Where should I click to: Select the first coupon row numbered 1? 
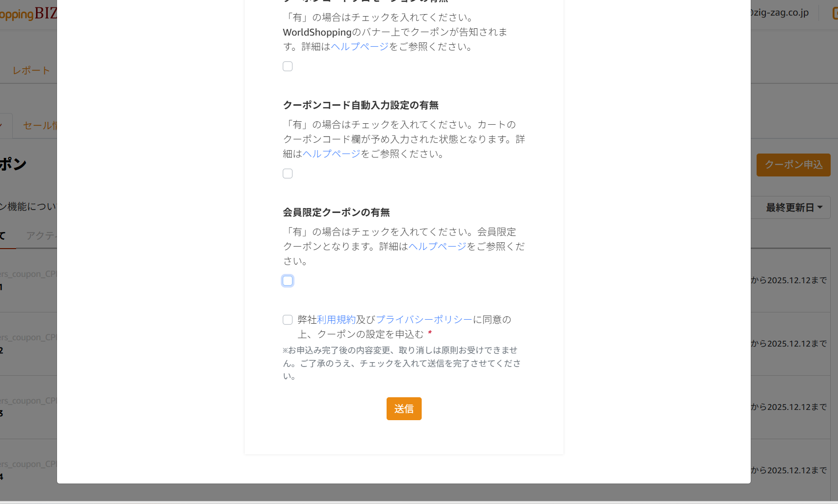pyautogui.click(x=28, y=280)
